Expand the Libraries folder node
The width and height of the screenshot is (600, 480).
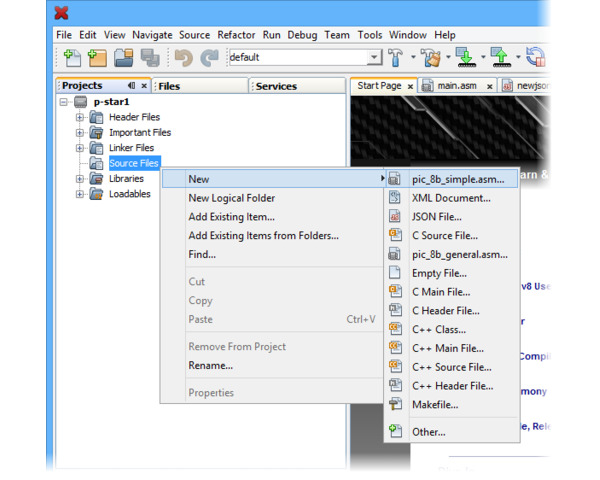[80, 179]
